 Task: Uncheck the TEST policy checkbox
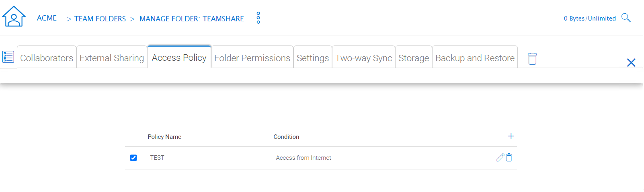point(133,158)
